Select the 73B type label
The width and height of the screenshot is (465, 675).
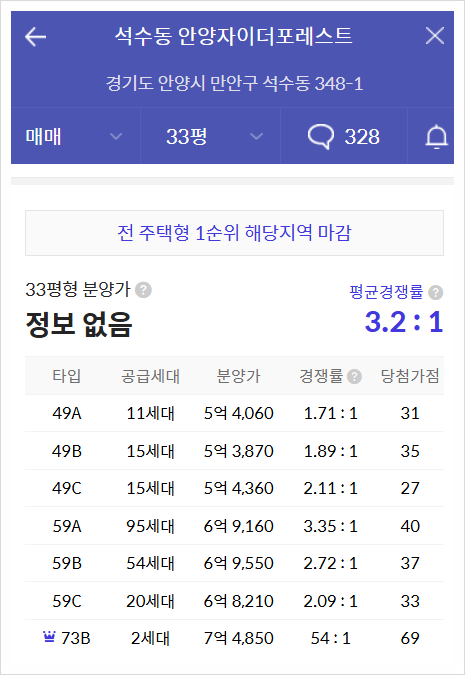tap(76, 638)
